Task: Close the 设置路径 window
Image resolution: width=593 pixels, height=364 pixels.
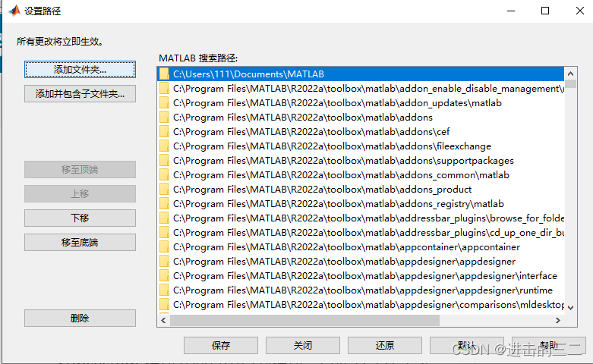Action: point(580,11)
